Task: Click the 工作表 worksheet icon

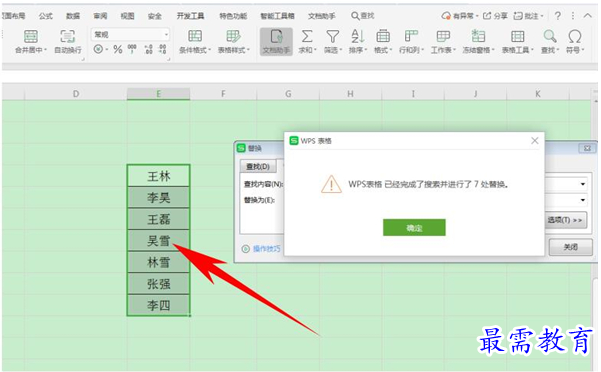Action: click(443, 36)
